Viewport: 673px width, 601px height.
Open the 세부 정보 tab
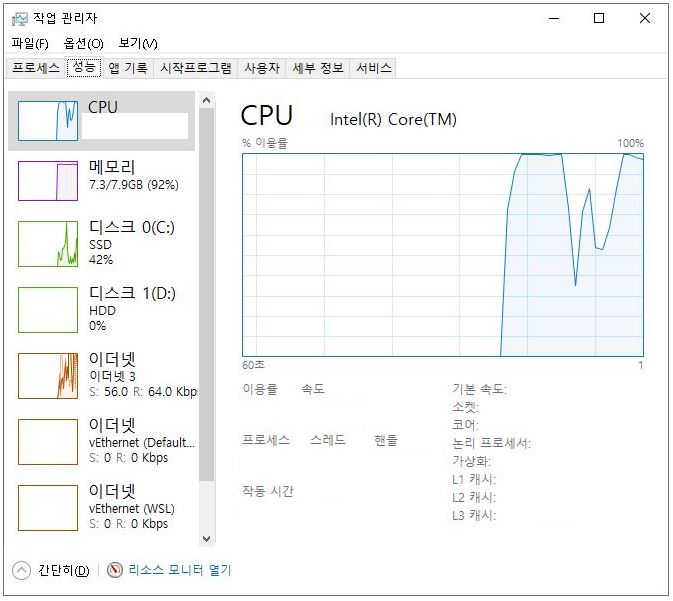click(x=318, y=68)
